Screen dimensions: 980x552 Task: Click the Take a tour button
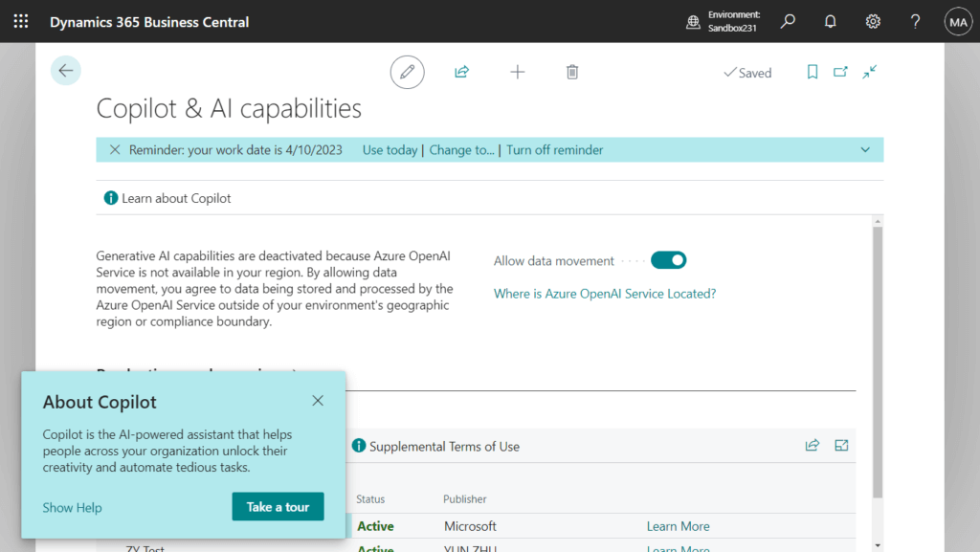278,506
